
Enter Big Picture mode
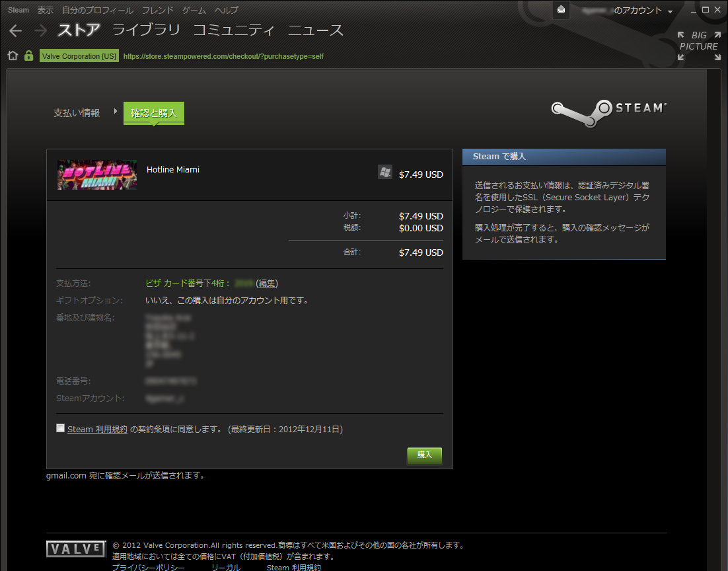pyautogui.click(x=699, y=46)
